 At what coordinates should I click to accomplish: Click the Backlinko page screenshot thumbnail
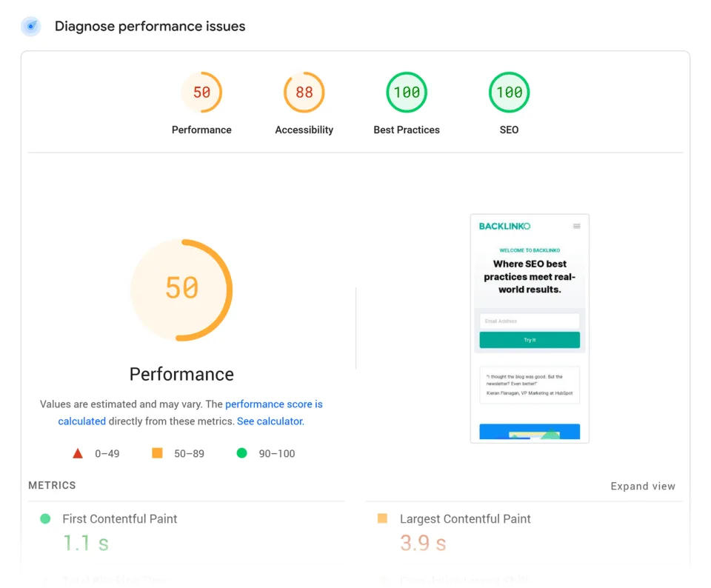coord(530,328)
